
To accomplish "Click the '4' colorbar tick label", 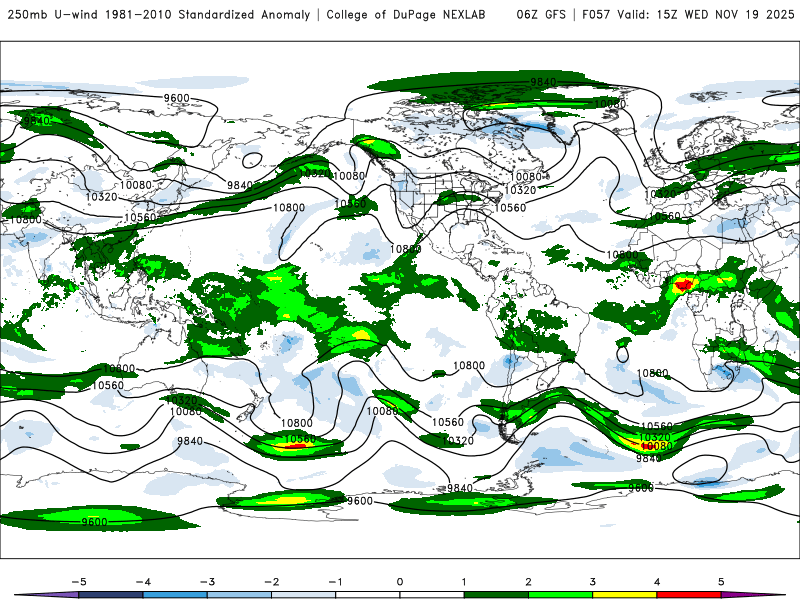I will click(x=657, y=582).
